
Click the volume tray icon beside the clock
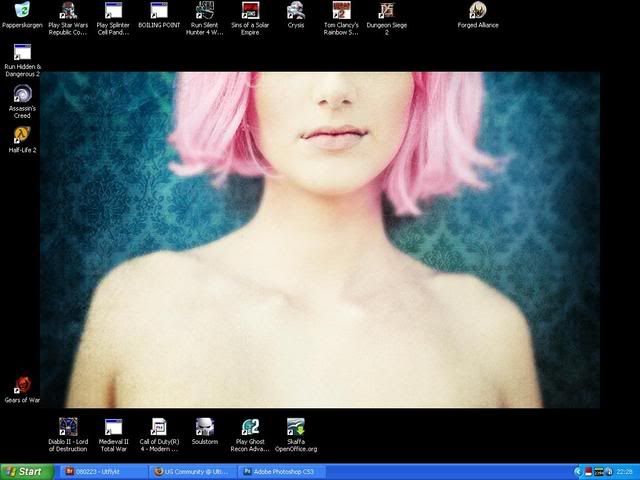pos(609,472)
